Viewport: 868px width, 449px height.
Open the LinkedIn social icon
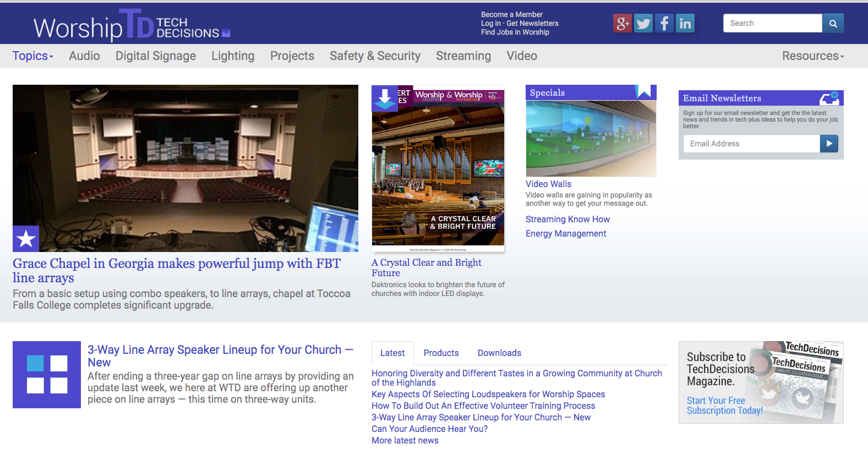(685, 23)
